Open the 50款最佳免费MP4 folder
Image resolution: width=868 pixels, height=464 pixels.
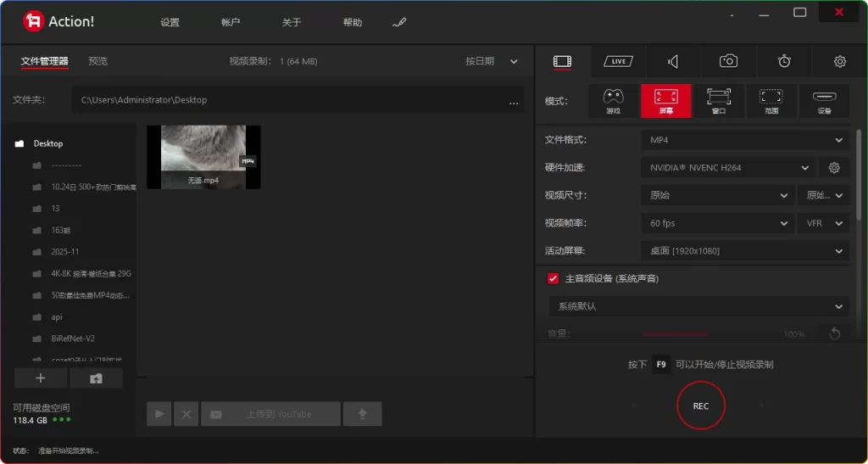(x=90, y=296)
